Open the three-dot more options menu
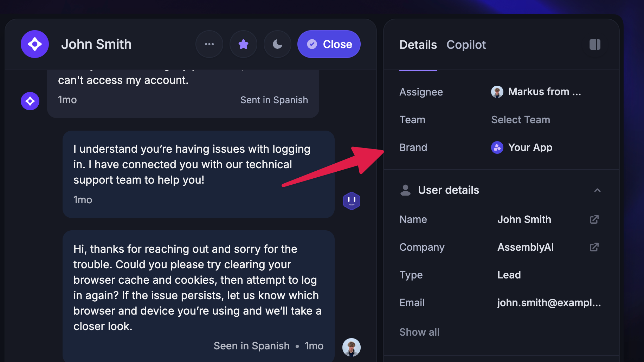The width and height of the screenshot is (644, 362). [x=209, y=44]
